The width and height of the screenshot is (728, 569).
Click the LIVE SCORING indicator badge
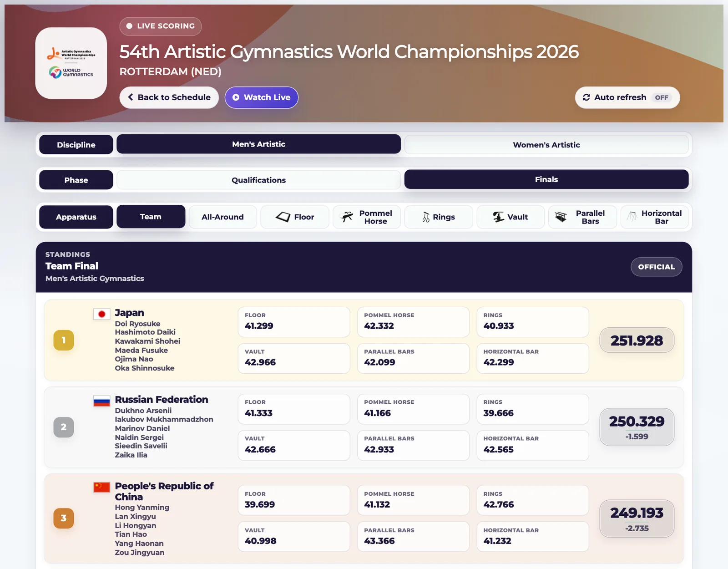(161, 26)
